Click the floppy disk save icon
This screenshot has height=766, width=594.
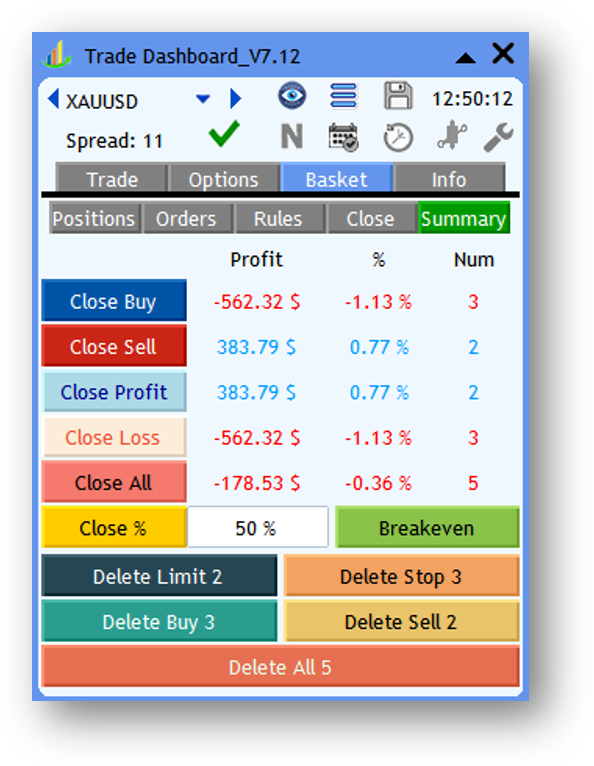tap(398, 95)
